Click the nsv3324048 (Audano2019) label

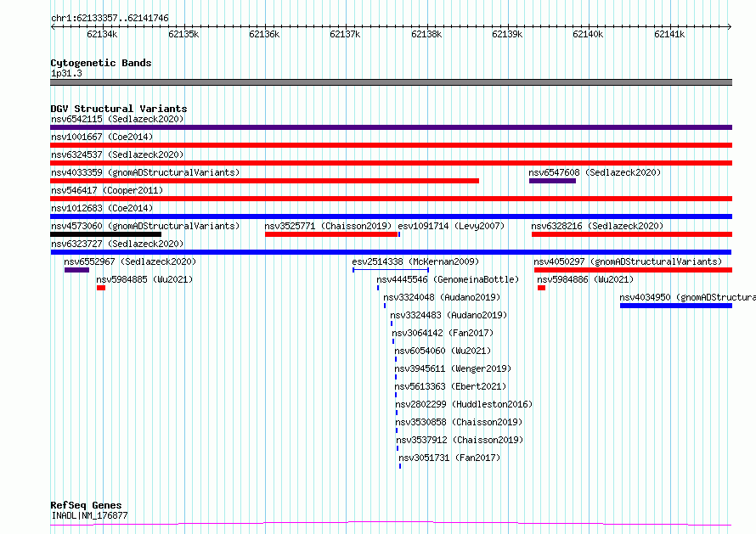coord(442,297)
